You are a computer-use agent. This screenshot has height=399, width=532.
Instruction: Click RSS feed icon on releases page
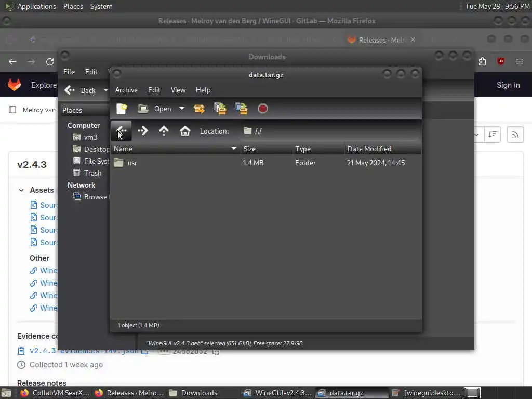515,135
